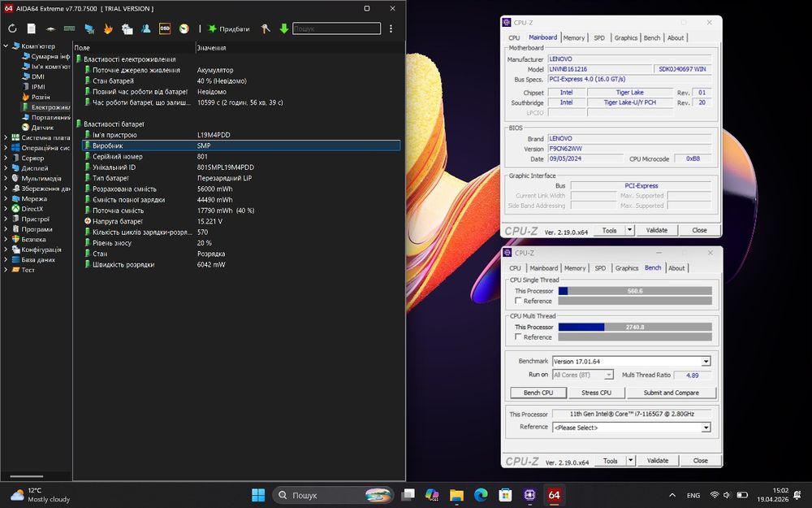Open the Benchmark version dropdown

(x=706, y=362)
